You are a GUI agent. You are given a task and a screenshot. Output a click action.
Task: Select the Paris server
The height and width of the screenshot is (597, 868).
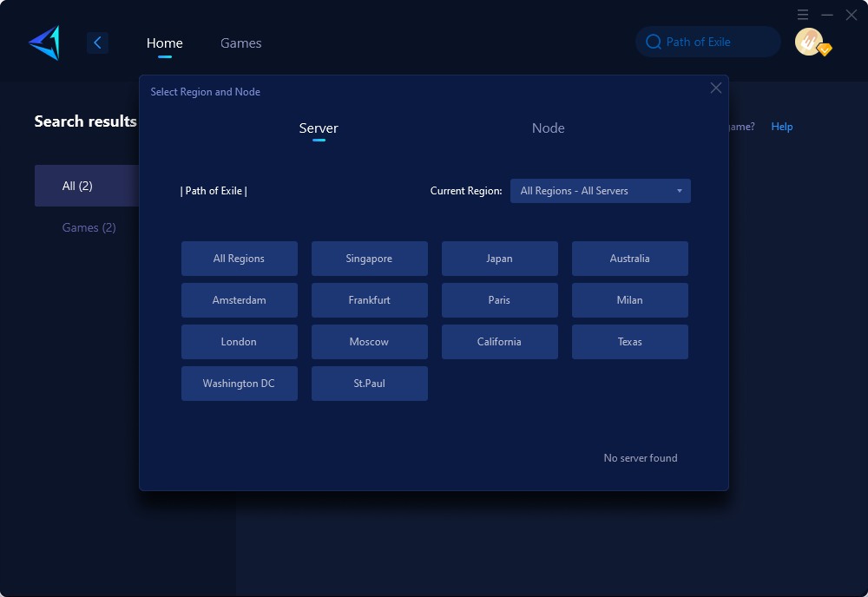499,300
